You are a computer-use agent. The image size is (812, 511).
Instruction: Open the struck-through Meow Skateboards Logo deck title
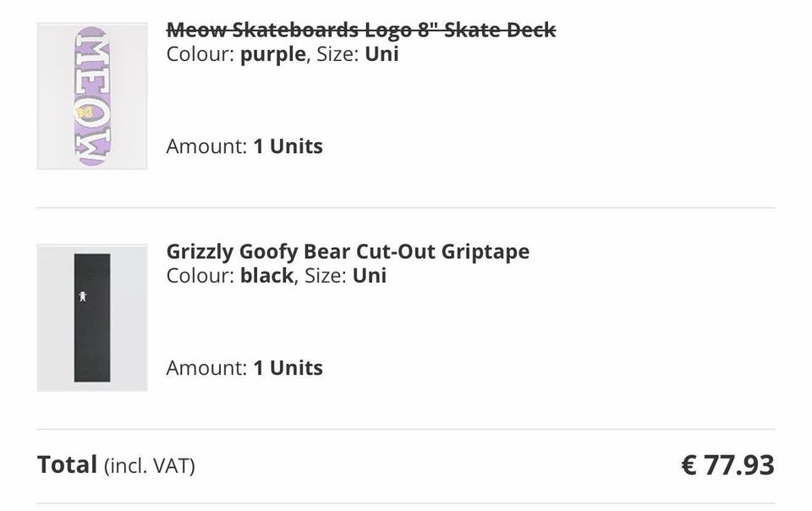pos(361,30)
